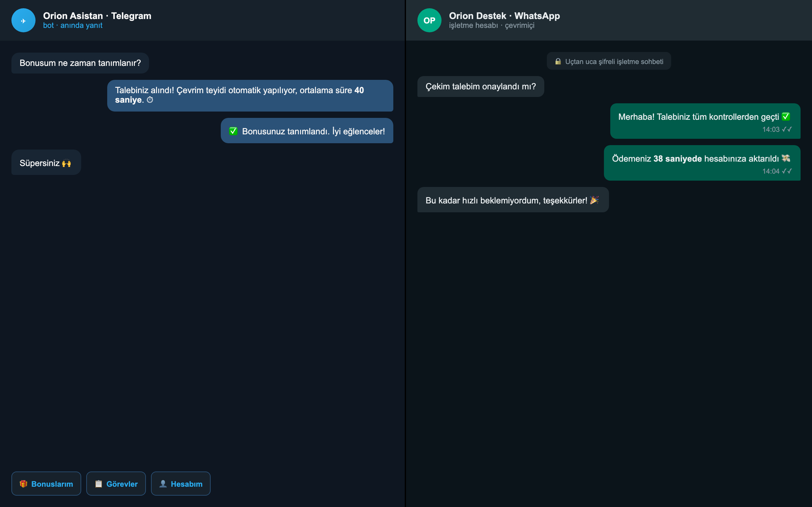Click the 'Uçtan uca şifreli işletme sohbeti' notice
This screenshot has height=507, width=812.
pos(609,61)
